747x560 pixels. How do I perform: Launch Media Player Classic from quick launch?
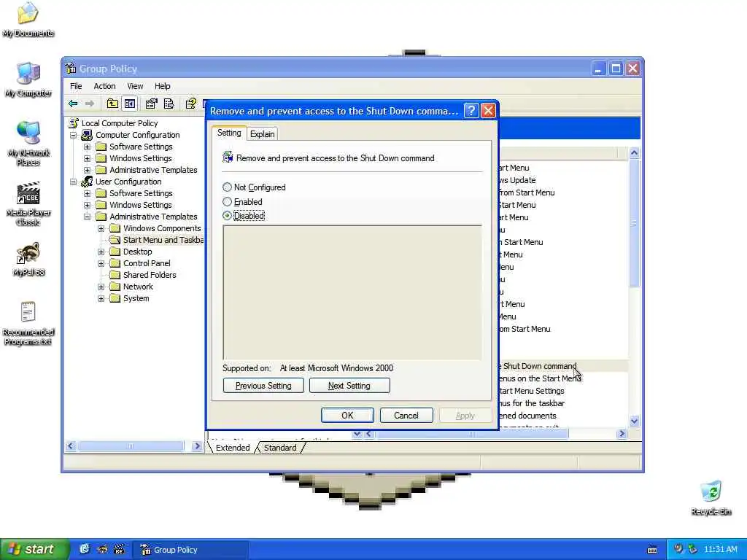pyautogui.click(x=119, y=549)
